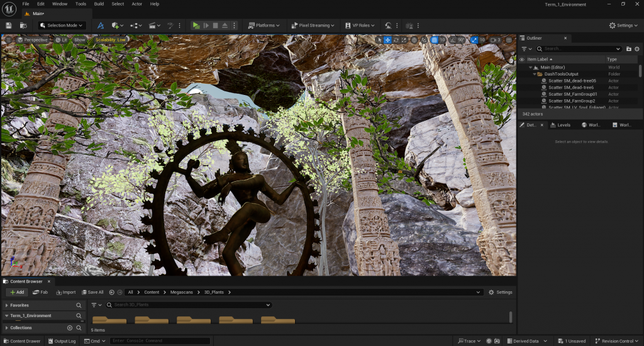Open the Settings dropdown at top right
Image resolution: width=644 pixels, height=346 pixels.
623,25
